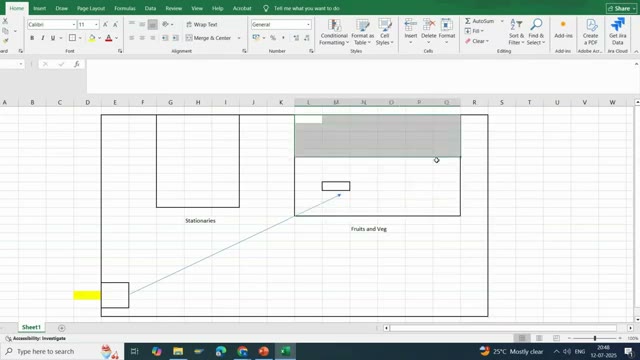This screenshot has height=360, width=640.
Task: Apply the red Font Color
Action: (x=109, y=38)
